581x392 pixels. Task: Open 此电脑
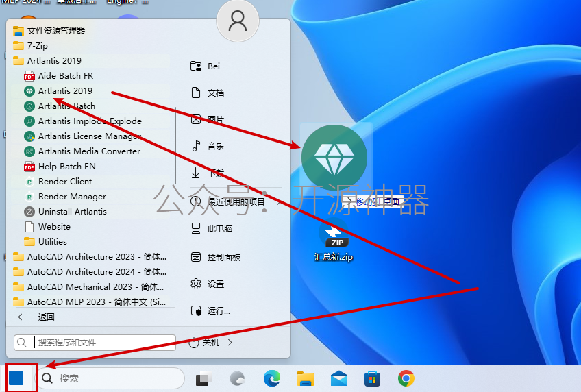point(212,228)
